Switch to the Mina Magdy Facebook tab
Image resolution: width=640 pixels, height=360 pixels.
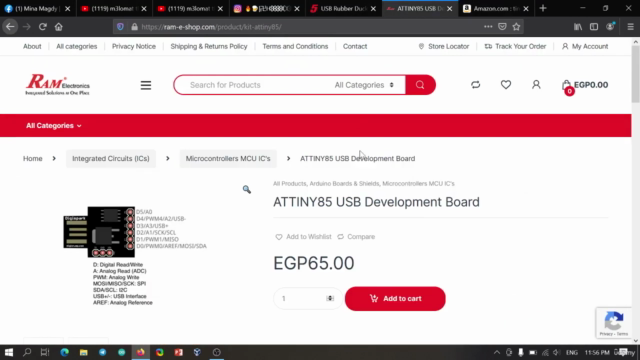tap(37, 9)
